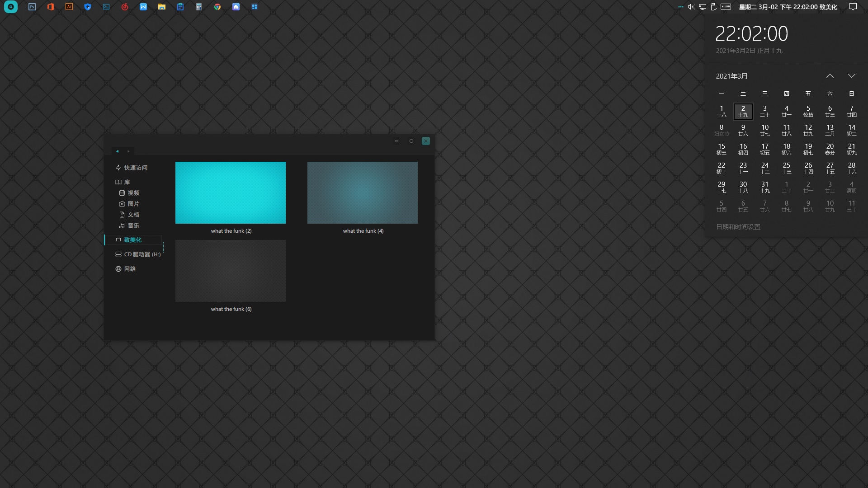Click the NetEase Music red icon
Screen dimensions: 868x488
pyautogui.click(x=125, y=7)
